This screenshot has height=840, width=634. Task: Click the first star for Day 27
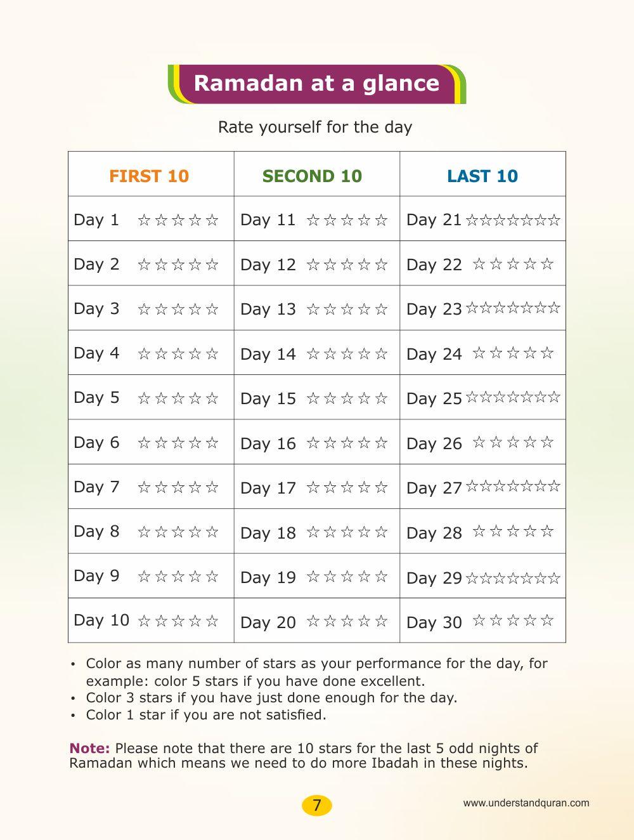(x=472, y=487)
